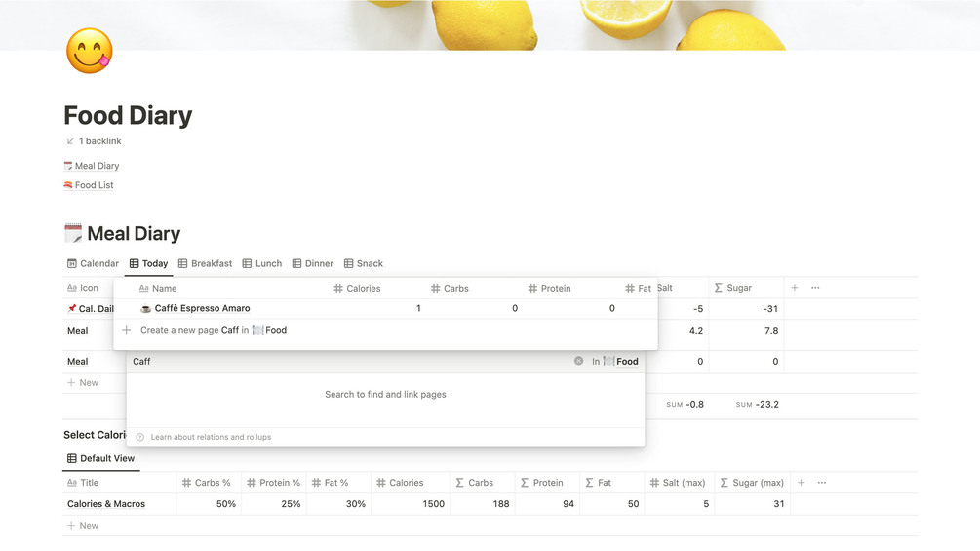Select the Today view tab
The height and width of the screenshot is (551, 980).
(x=149, y=263)
